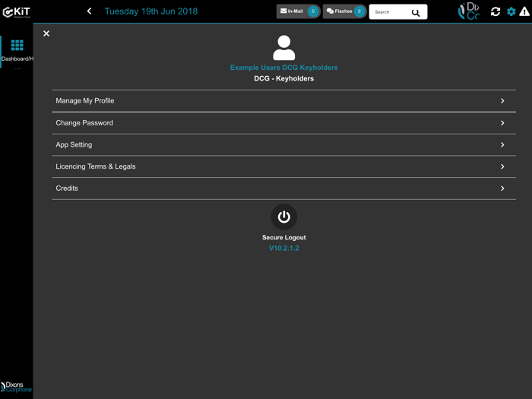Click the Secure Logout label

point(284,237)
